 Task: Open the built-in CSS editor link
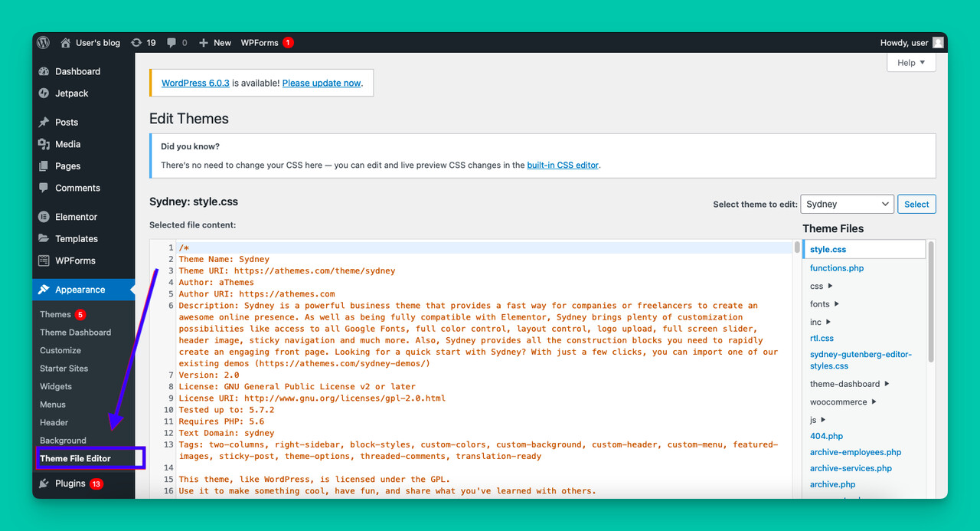(x=563, y=165)
